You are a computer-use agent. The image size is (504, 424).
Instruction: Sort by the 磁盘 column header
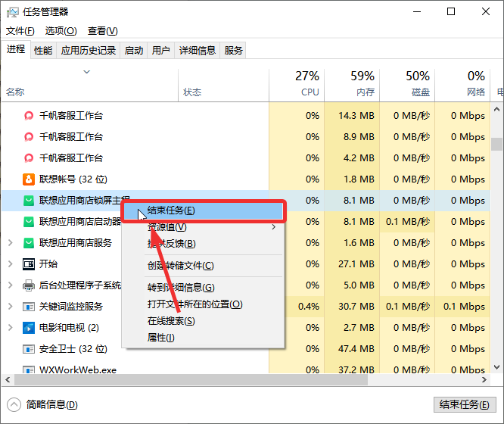pos(407,86)
